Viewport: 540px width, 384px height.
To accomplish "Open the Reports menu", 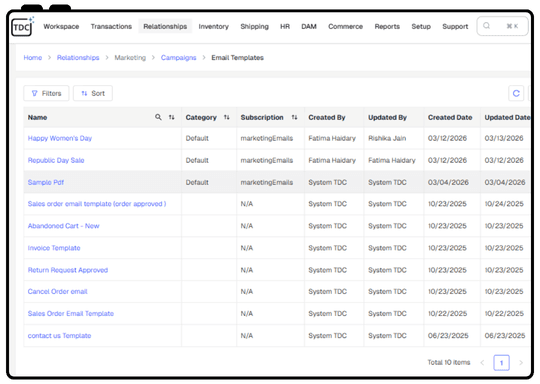I will click(x=387, y=27).
